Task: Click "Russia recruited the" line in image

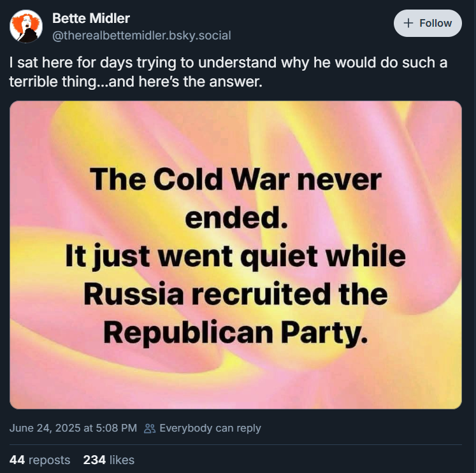Action: click(x=235, y=293)
